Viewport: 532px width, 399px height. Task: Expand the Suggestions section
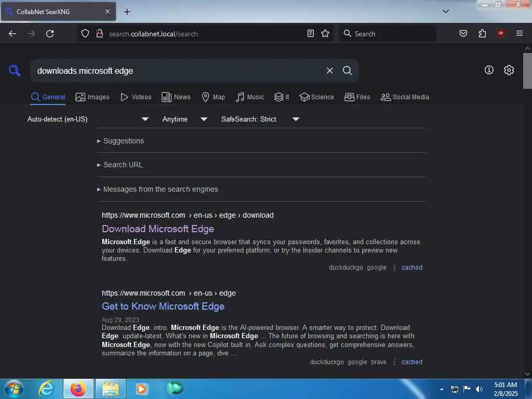[x=121, y=141]
